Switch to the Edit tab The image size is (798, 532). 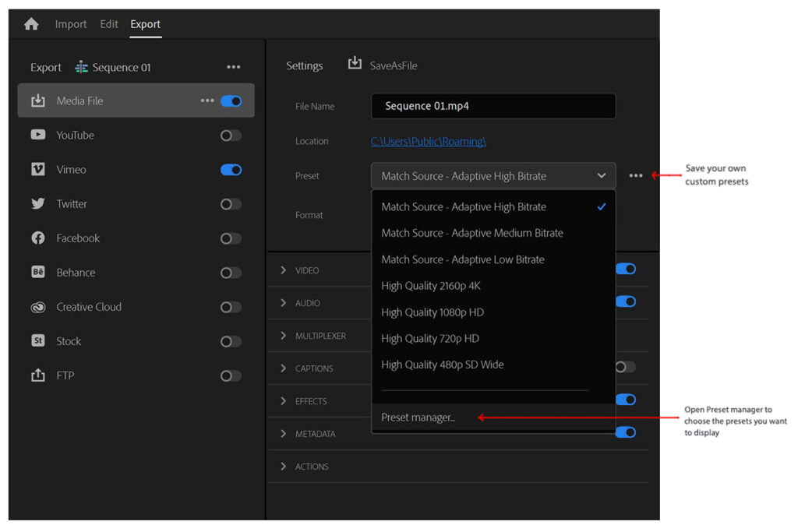point(109,24)
